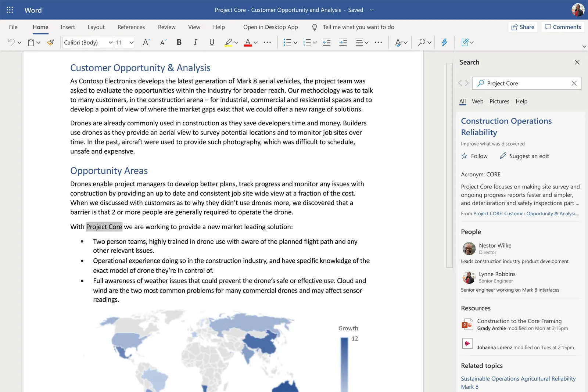Click the Increase Indent icon

click(343, 42)
